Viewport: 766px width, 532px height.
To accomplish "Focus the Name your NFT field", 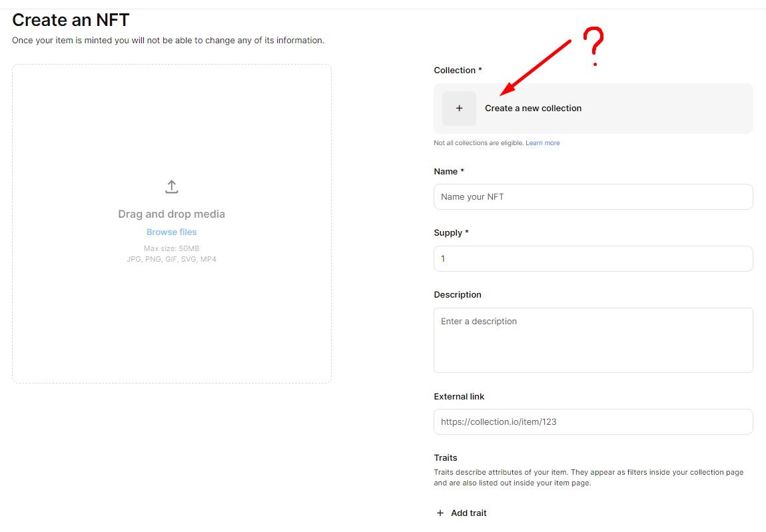I will click(x=593, y=197).
